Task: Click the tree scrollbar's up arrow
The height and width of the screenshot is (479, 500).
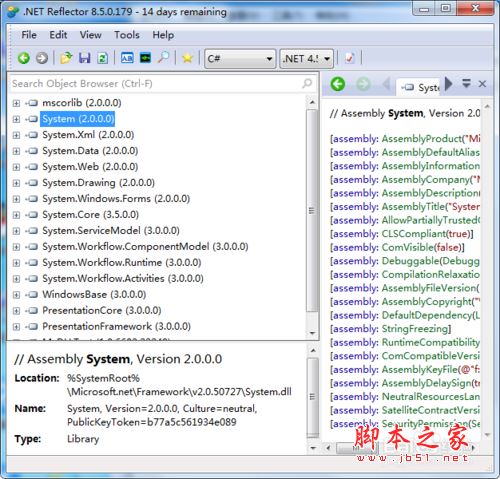Action: [312, 102]
